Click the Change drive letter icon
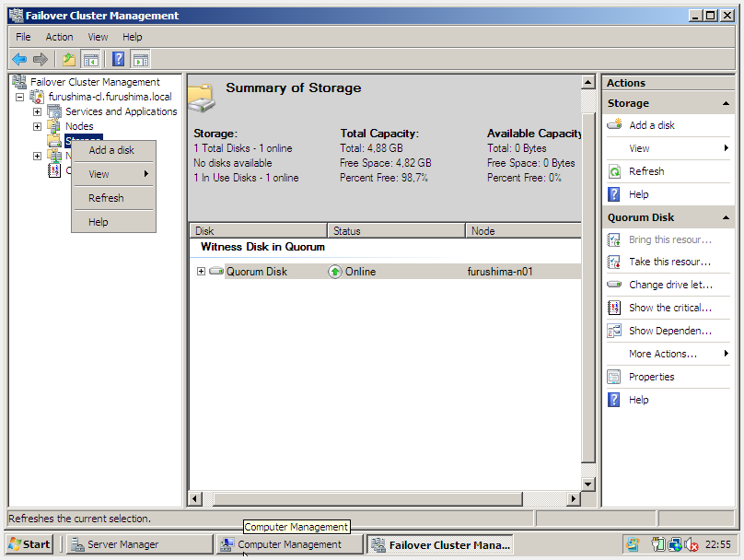The height and width of the screenshot is (560, 744). (x=614, y=285)
